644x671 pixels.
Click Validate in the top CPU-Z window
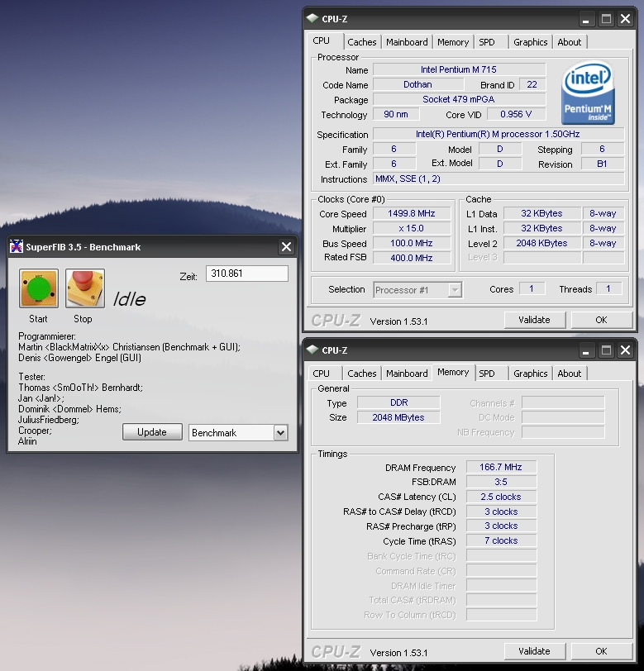click(534, 320)
